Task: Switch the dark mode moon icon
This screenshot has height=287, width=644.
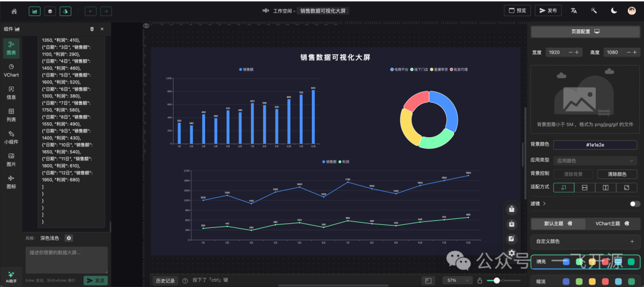Action: pyautogui.click(x=614, y=11)
